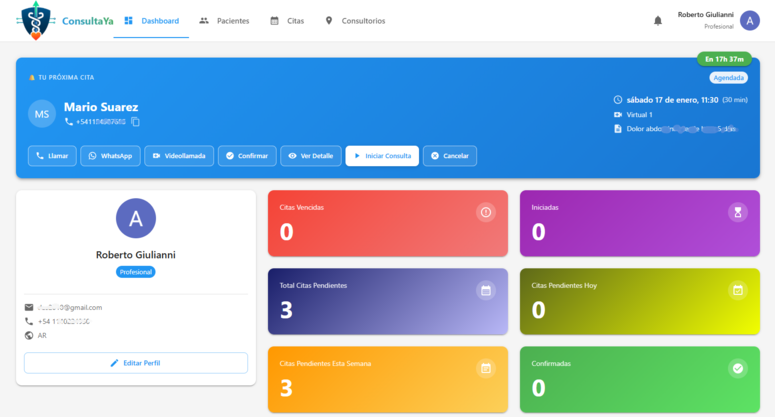Click the ConsultaYa brand name
The height and width of the screenshot is (417, 775).
(87, 21)
